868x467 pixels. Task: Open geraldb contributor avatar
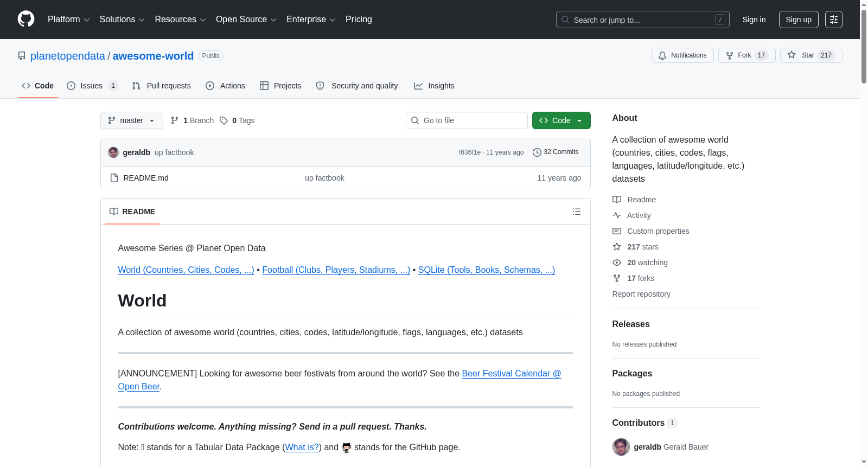click(621, 447)
